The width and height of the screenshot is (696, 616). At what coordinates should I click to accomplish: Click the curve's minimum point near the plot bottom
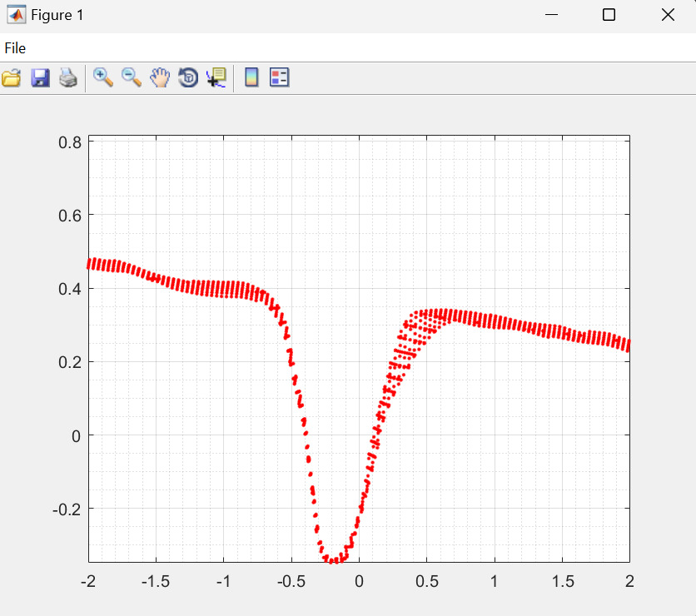tap(335, 559)
